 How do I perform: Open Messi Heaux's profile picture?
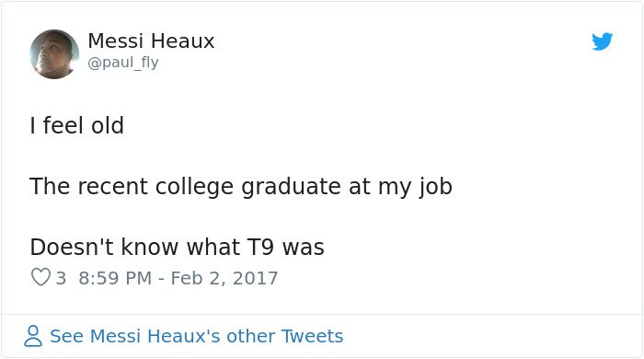[54, 54]
